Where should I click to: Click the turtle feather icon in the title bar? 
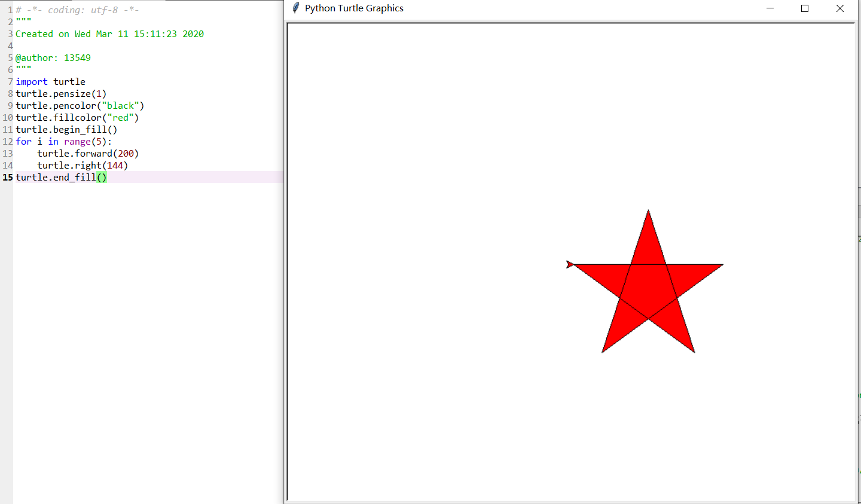pyautogui.click(x=295, y=8)
